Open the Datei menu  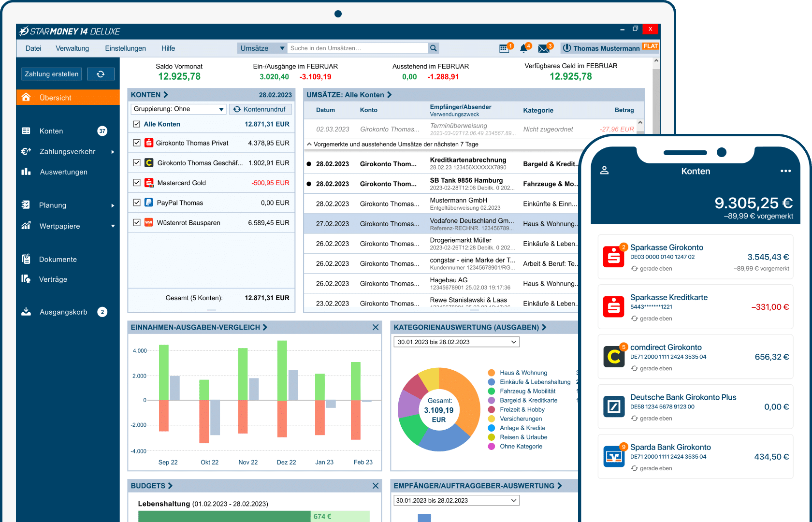pyautogui.click(x=33, y=48)
